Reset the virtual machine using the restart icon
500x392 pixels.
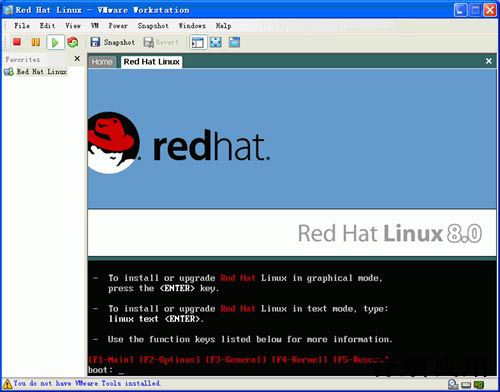pyautogui.click(x=73, y=42)
